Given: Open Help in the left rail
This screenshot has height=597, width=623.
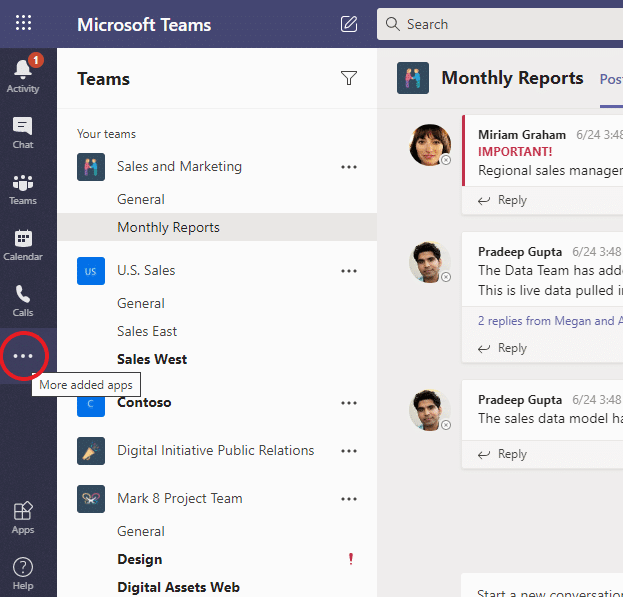Looking at the screenshot, I should pos(23,573).
